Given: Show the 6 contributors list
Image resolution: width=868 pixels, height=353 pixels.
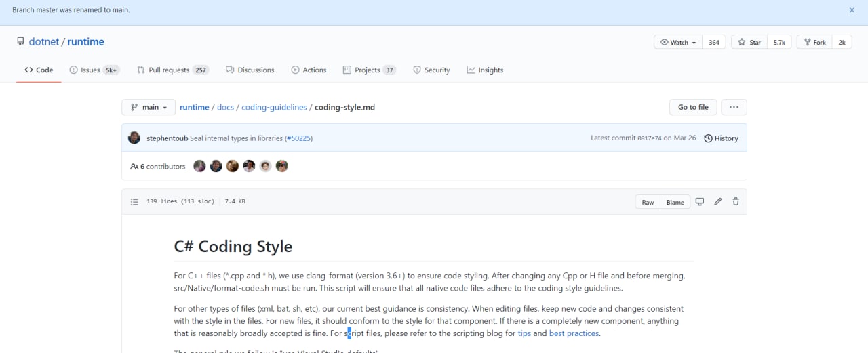Looking at the screenshot, I should (157, 166).
